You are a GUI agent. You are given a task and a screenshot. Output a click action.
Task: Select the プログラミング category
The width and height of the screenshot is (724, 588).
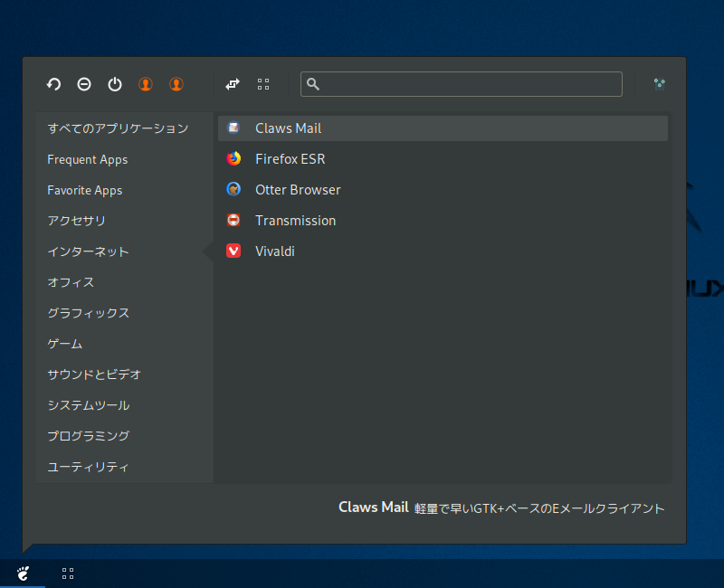[x=89, y=436]
